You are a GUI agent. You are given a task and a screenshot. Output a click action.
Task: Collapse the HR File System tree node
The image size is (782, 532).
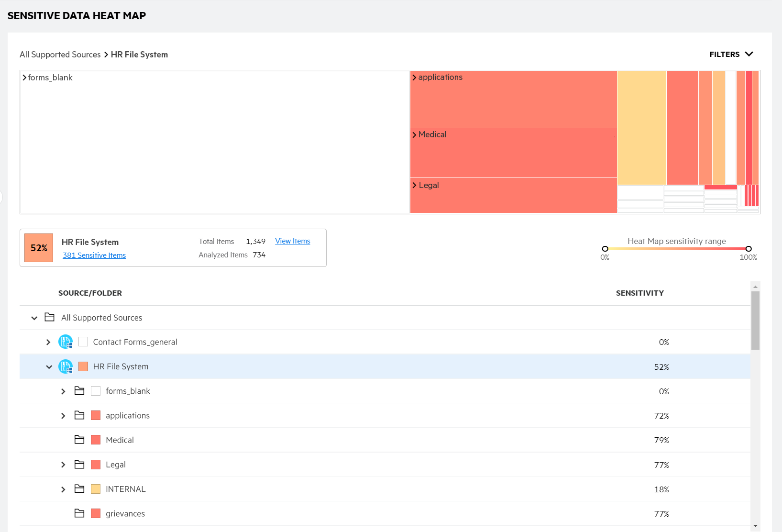point(49,367)
